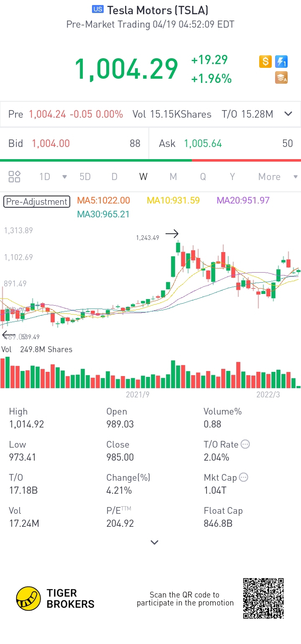This screenshot has height=644, width=301.
Task: Tap the P/E TTM value 204.92
Action: (x=120, y=523)
